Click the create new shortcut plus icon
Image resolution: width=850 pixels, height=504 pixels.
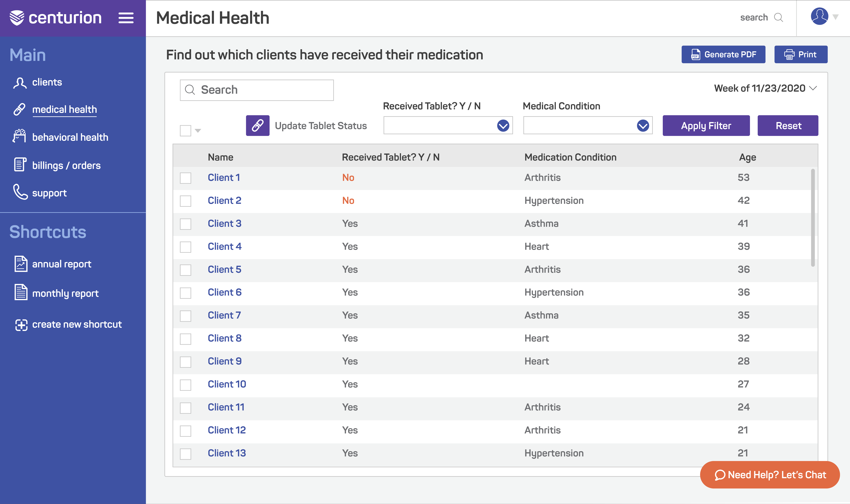tap(21, 325)
